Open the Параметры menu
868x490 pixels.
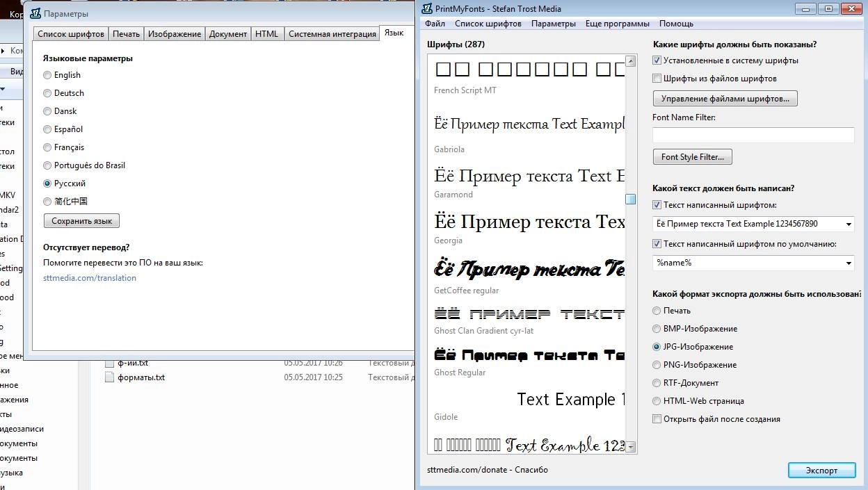tap(554, 24)
